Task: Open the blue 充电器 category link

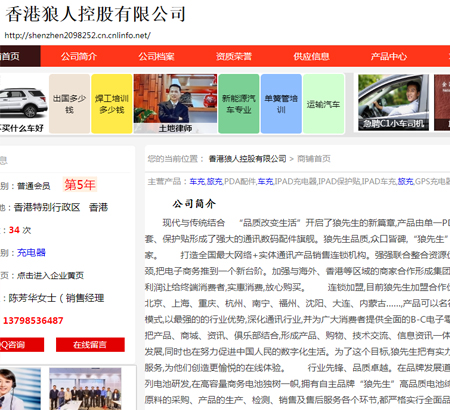Action: pyautogui.click(x=31, y=253)
